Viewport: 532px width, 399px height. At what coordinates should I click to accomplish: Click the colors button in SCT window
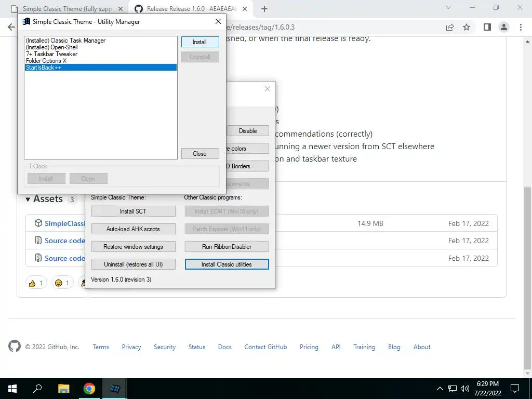(x=247, y=149)
